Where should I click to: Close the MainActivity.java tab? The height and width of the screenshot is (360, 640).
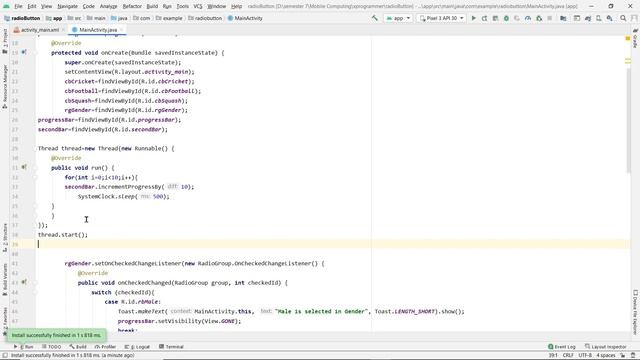[x=122, y=30]
